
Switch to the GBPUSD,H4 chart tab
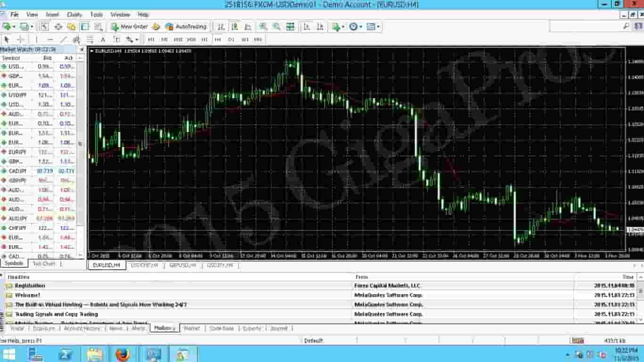click(182, 265)
